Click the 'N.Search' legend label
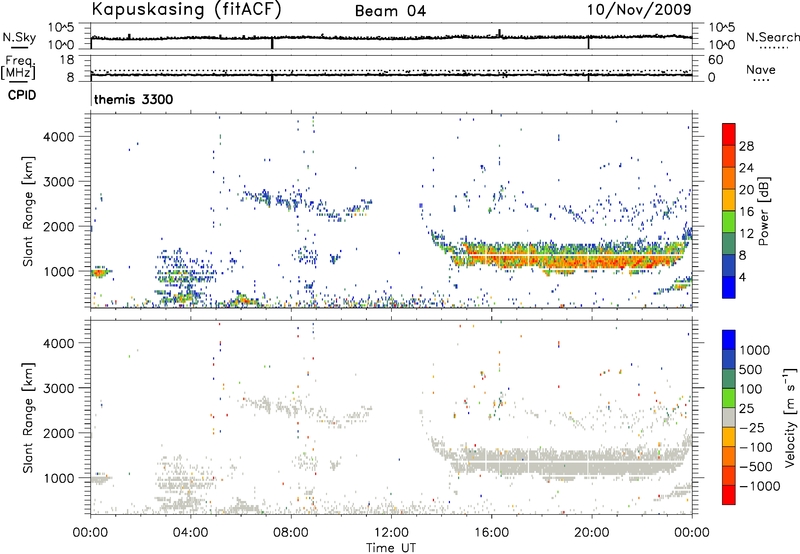 tap(772, 37)
